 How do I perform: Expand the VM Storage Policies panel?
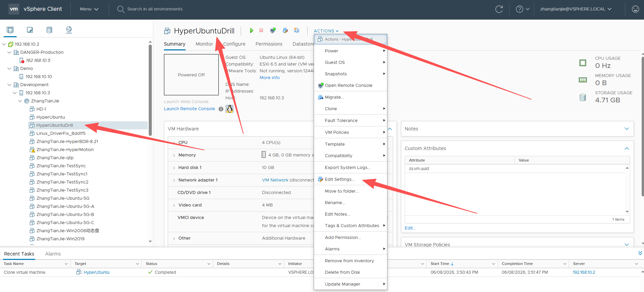pyautogui.click(x=627, y=244)
